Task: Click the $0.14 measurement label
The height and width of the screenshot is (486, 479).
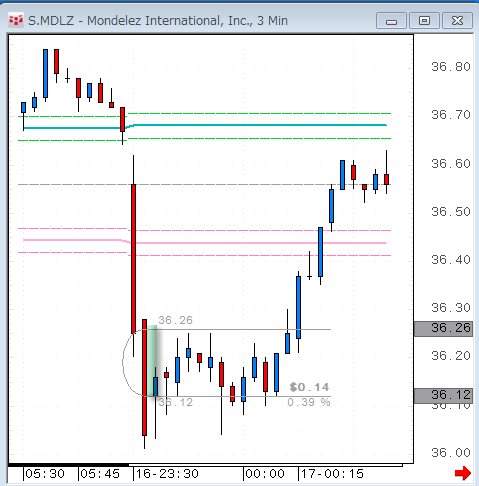Action: pos(309,387)
